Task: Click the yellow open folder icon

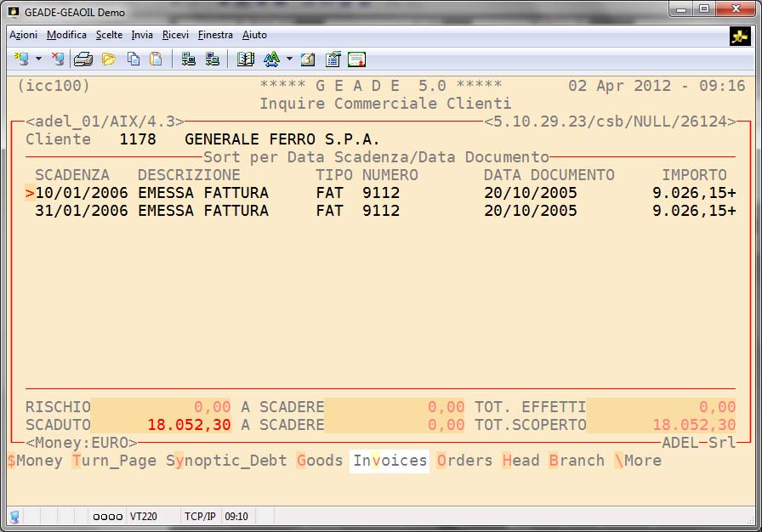Action: click(108, 59)
